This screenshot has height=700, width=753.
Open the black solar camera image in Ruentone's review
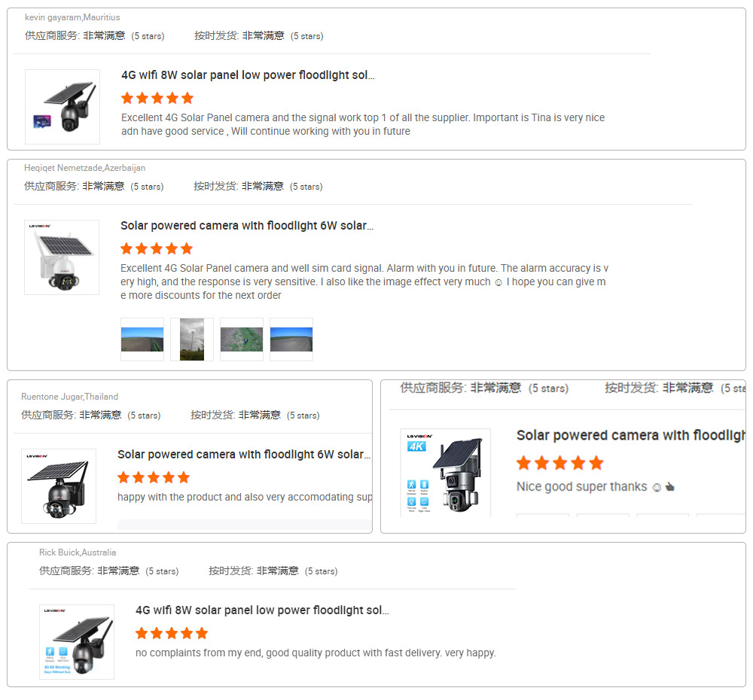click(x=59, y=486)
